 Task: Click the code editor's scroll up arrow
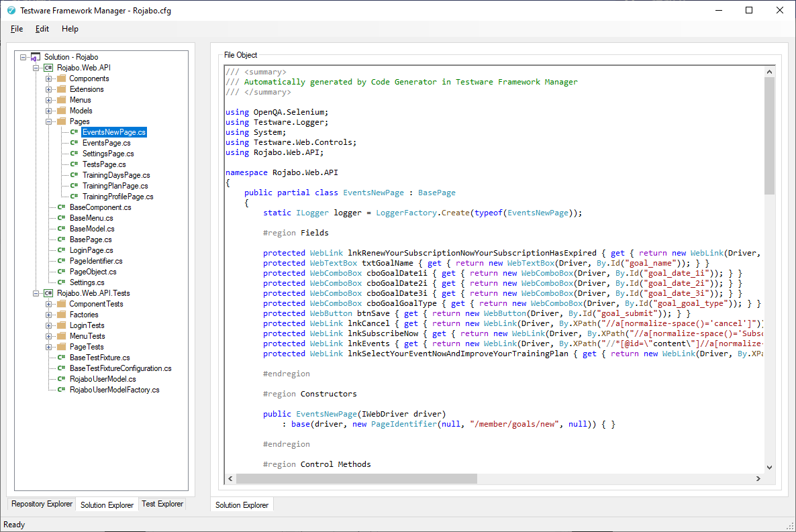point(769,72)
